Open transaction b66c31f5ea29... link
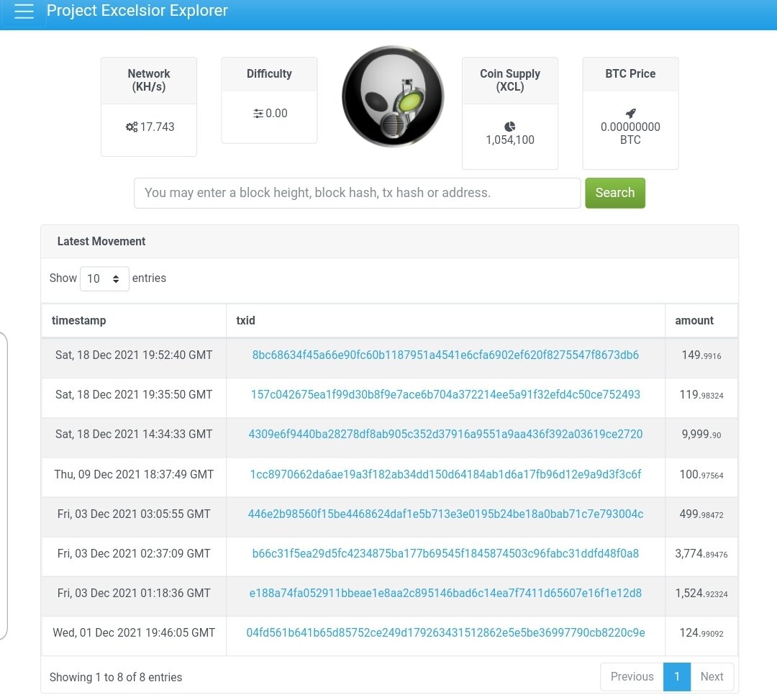Image resolution: width=777 pixels, height=700 pixels. tap(445, 554)
